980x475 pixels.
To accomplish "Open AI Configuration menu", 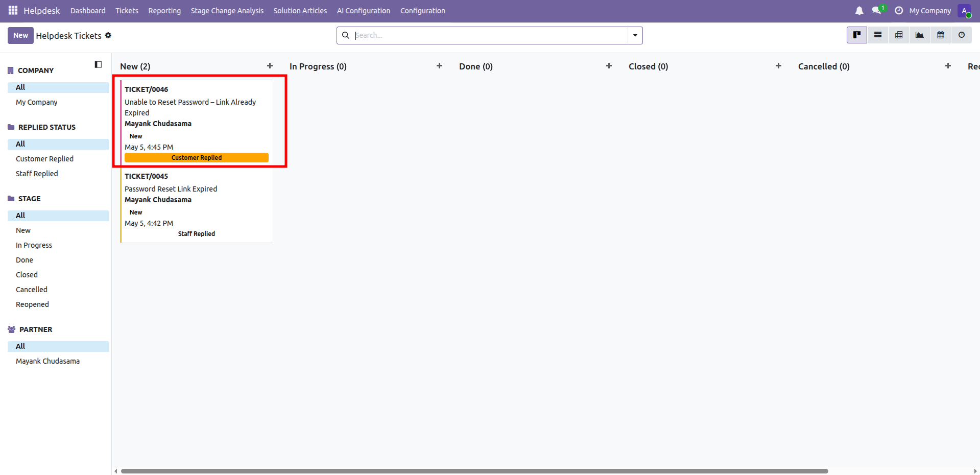I will pos(364,11).
